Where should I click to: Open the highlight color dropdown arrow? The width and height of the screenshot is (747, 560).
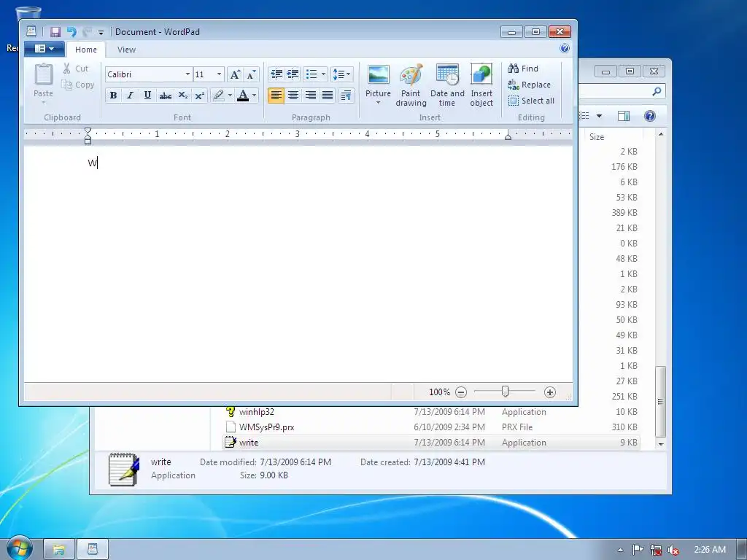(x=230, y=96)
